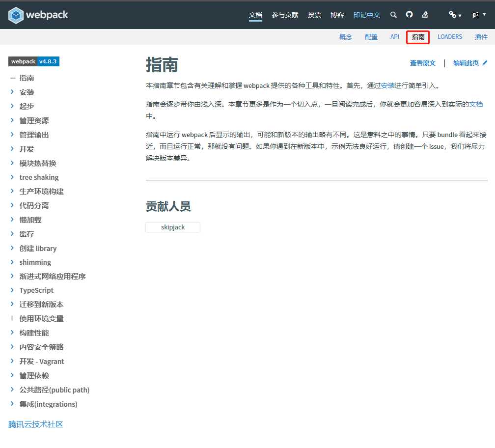The width and height of the screenshot is (495, 448).
Task: Open the 使用环境变量 sidebar item
Action: [41, 318]
